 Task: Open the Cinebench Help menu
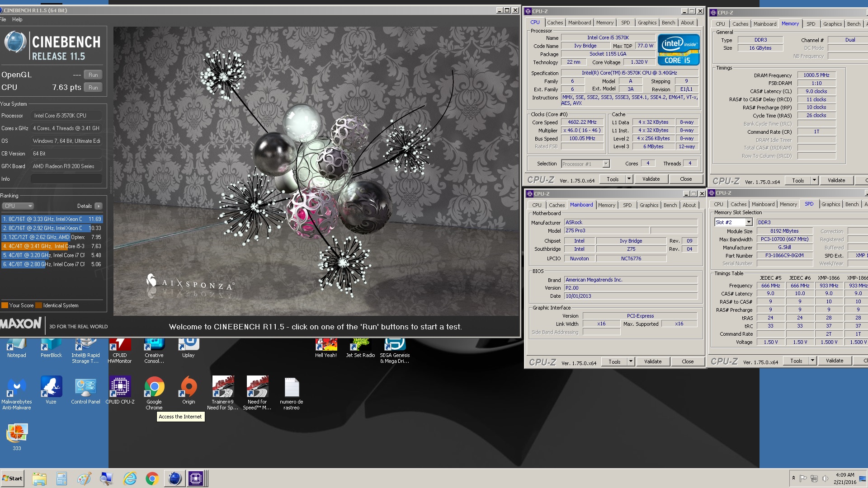(x=17, y=19)
